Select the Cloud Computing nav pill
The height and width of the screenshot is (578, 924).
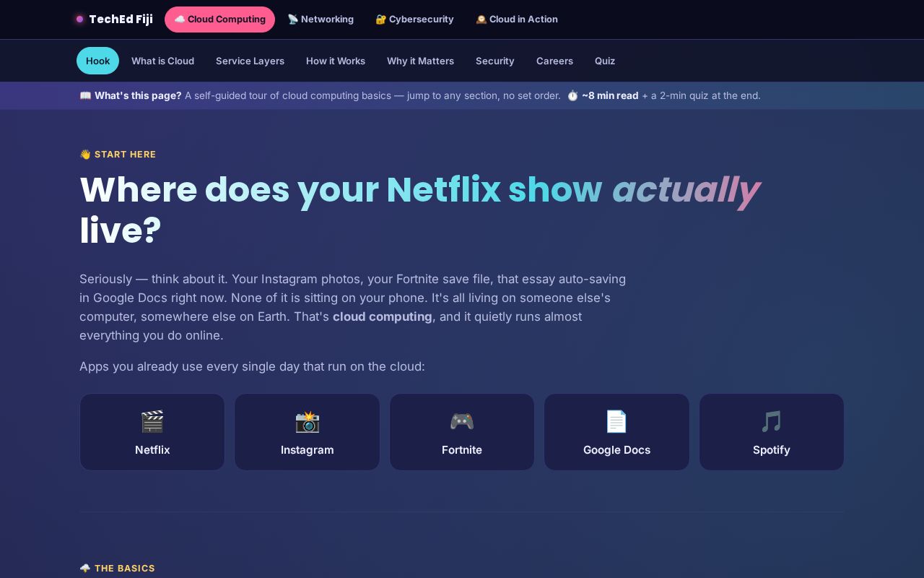coord(219,20)
